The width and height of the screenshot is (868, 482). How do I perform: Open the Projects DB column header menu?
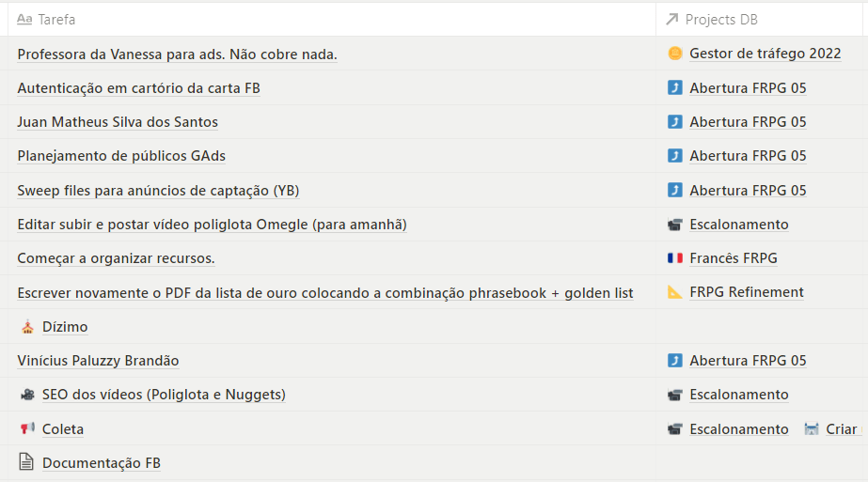tap(721, 19)
